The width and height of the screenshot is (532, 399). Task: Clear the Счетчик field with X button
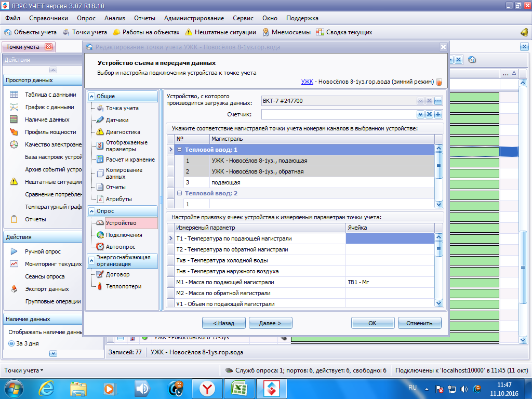pyautogui.click(x=429, y=114)
